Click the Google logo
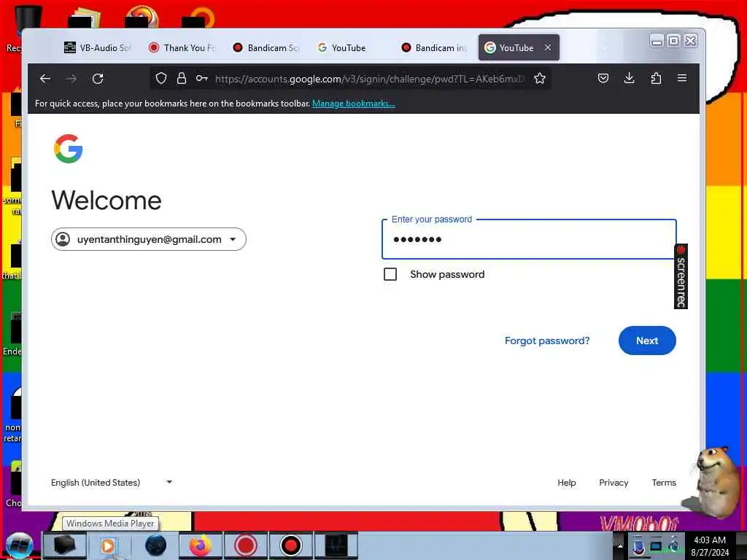This screenshot has width=747, height=560. (68, 149)
